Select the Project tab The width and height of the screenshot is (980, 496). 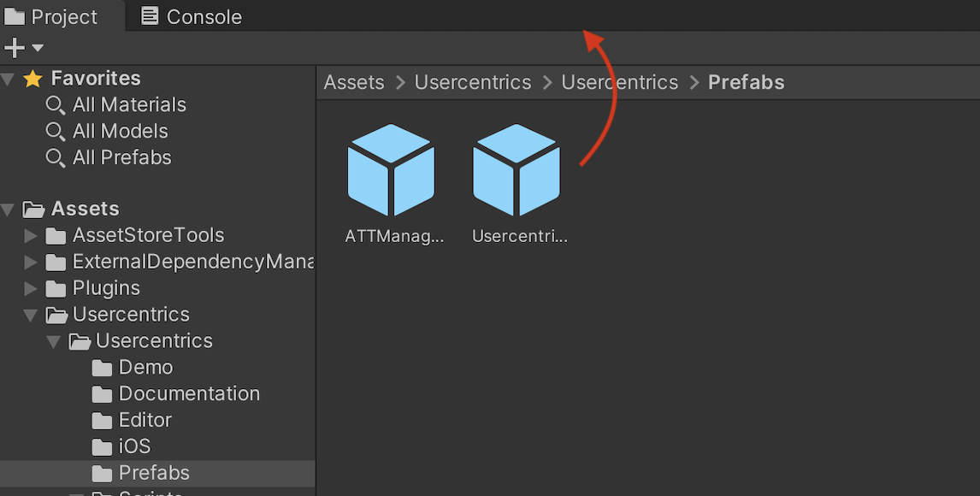point(51,16)
